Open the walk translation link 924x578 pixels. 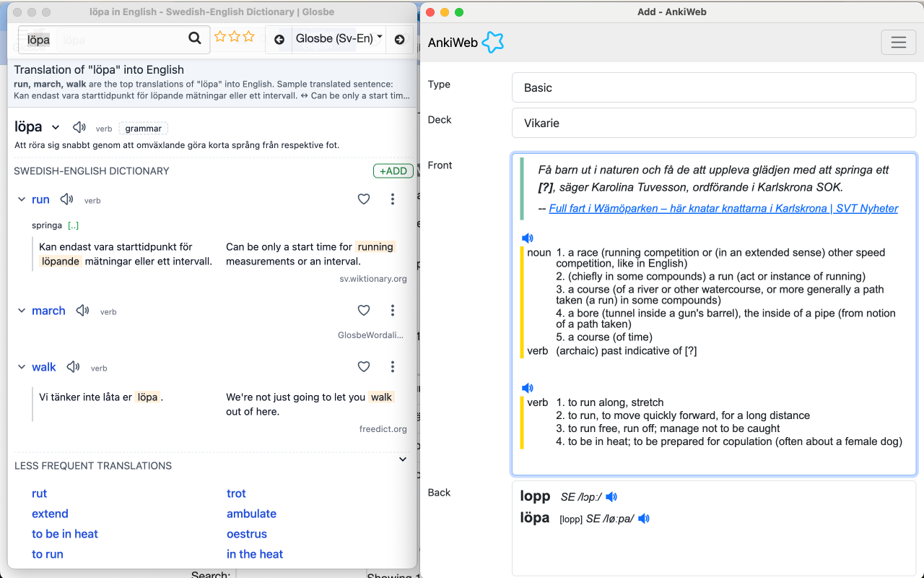[x=44, y=367]
